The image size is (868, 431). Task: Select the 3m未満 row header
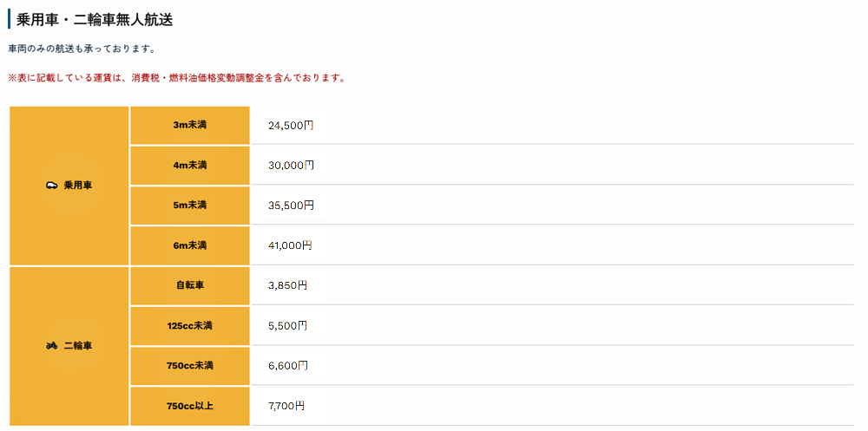pyautogui.click(x=190, y=125)
